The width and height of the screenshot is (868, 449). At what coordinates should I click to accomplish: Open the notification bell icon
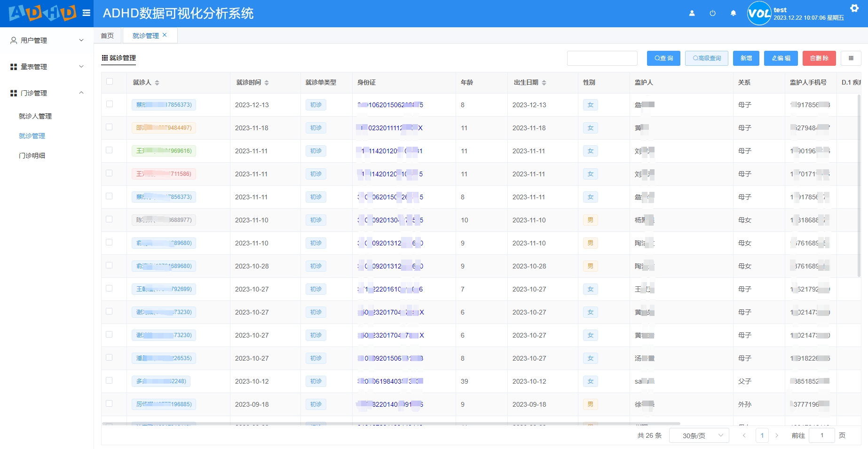(x=733, y=13)
